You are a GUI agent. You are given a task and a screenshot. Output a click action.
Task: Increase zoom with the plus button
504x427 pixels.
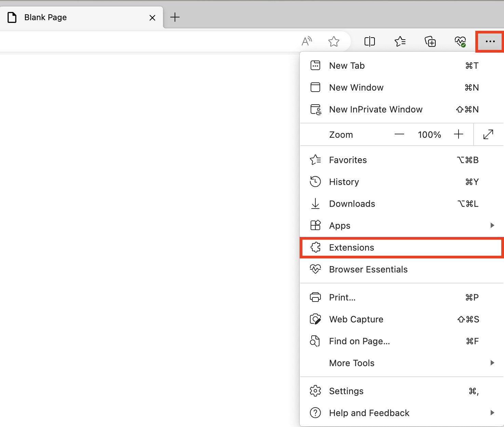click(458, 134)
